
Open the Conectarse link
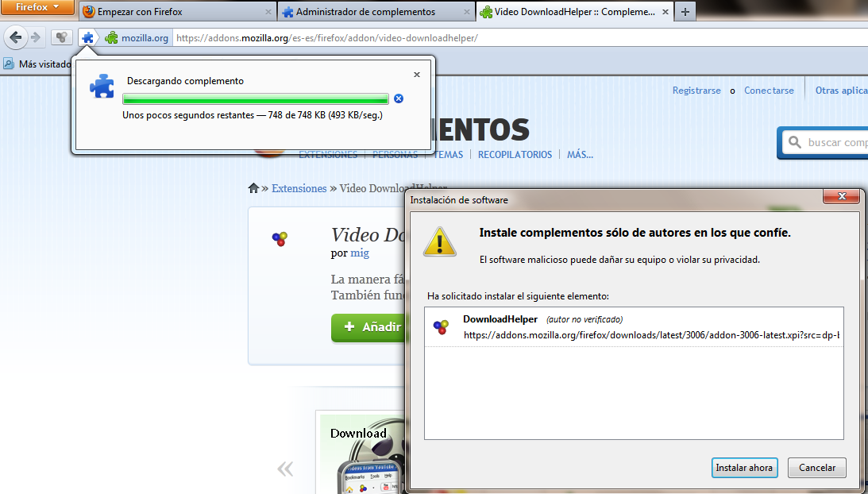coord(769,91)
